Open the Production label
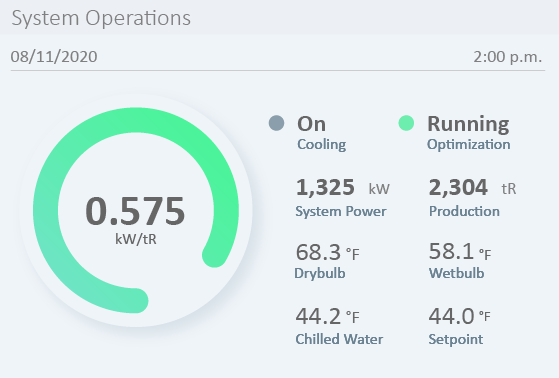 click(x=464, y=211)
